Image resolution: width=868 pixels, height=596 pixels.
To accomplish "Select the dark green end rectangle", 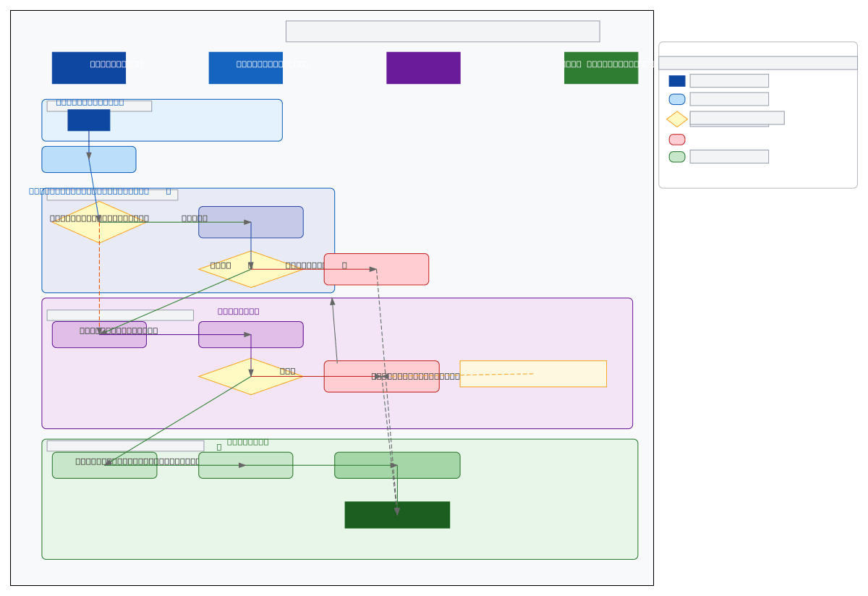I will click(397, 515).
